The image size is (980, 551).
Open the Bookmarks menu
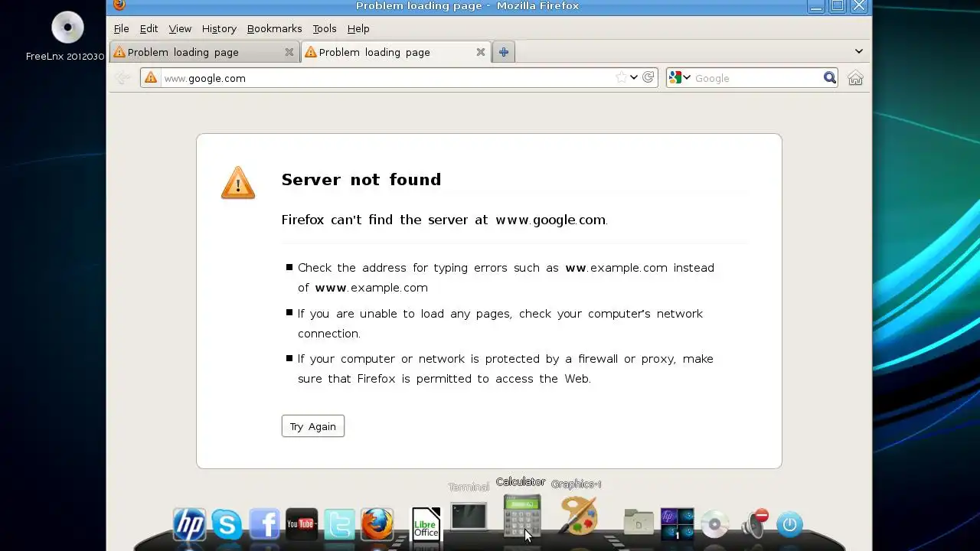274,28
